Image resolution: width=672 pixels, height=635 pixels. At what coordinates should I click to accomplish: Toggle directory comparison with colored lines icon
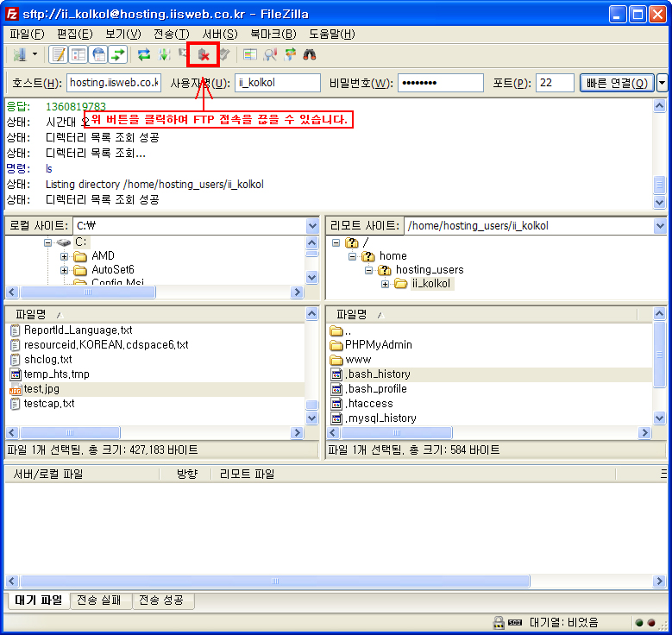[x=250, y=54]
